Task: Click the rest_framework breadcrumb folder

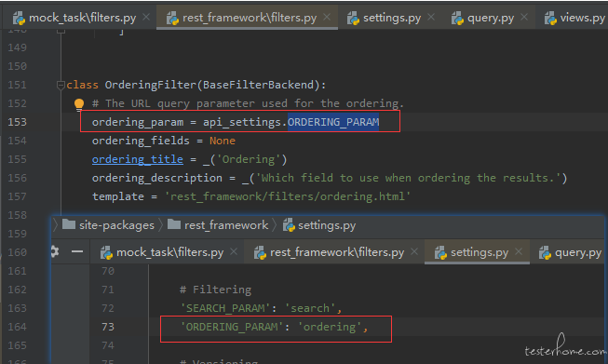Action: click(x=218, y=225)
